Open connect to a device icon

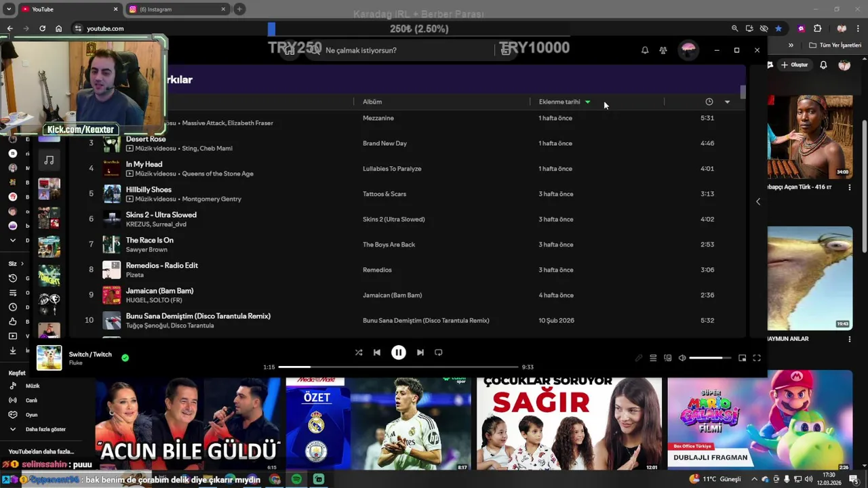[x=668, y=358]
